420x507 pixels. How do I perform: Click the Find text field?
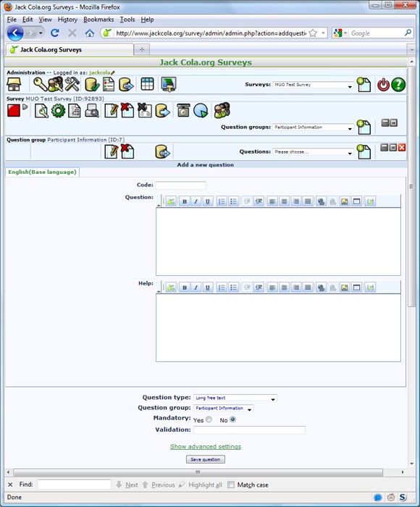tap(75, 485)
